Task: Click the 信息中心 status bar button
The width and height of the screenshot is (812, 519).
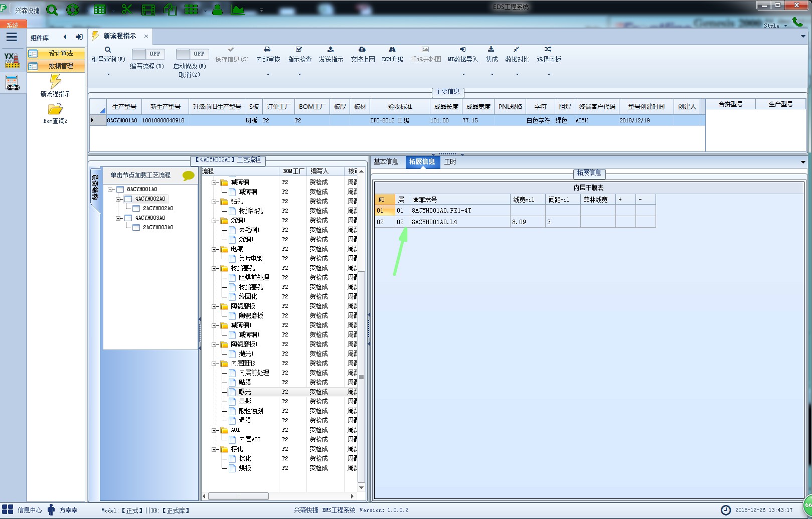Action: pos(23,510)
